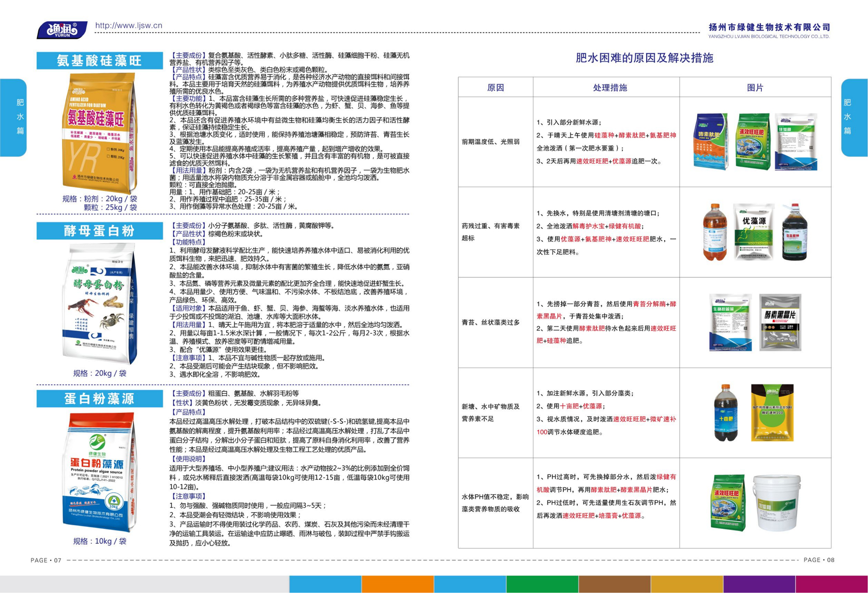
Task: Click the 速效旺旺肥 bag in the first table row
Action: [x=753, y=142]
